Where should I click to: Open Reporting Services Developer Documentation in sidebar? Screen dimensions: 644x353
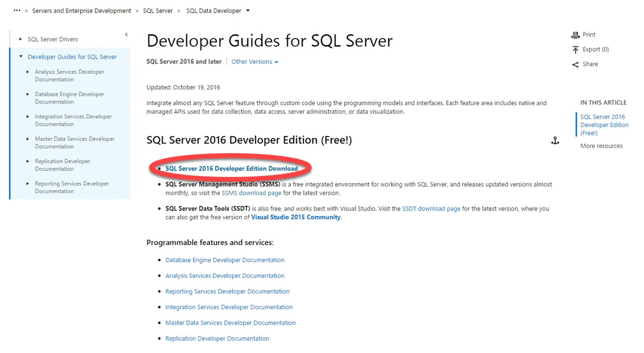click(x=72, y=187)
